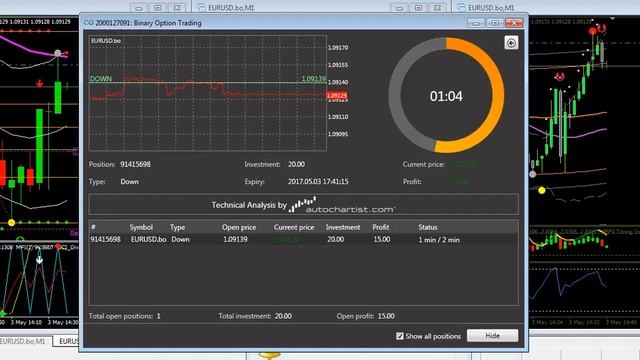The image size is (640, 360).
Task: Click the Investment column header
Action: coord(343,227)
